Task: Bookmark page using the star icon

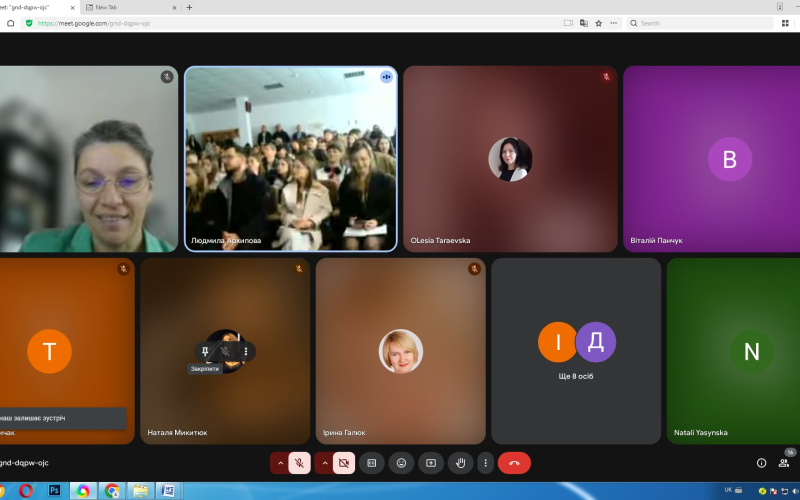Action: click(x=598, y=23)
